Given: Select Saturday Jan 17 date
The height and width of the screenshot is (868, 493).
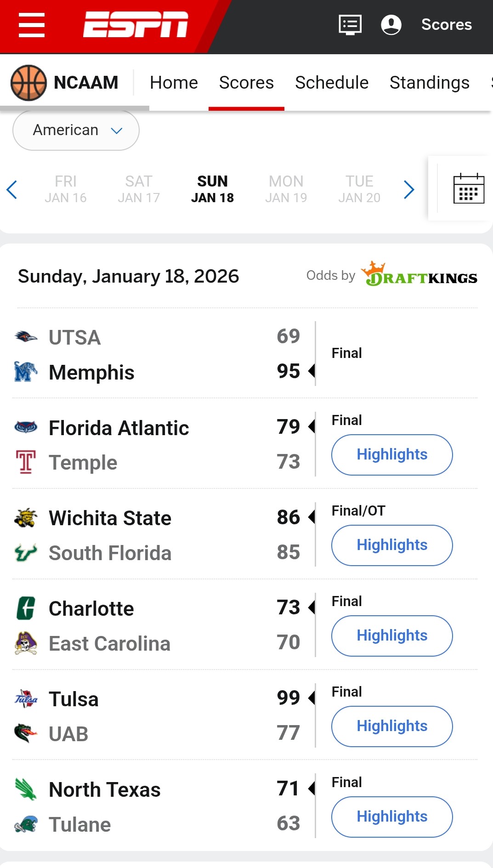Looking at the screenshot, I should (x=139, y=189).
